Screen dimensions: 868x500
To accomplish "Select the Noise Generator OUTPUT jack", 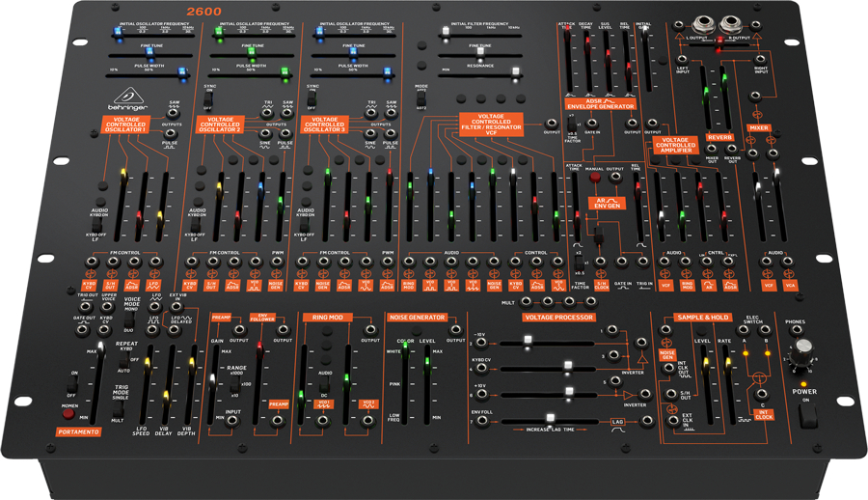I will (x=455, y=330).
